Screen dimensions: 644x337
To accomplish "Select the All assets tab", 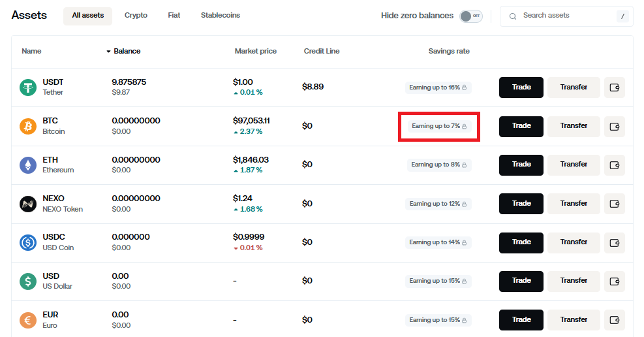I will coord(87,16).
